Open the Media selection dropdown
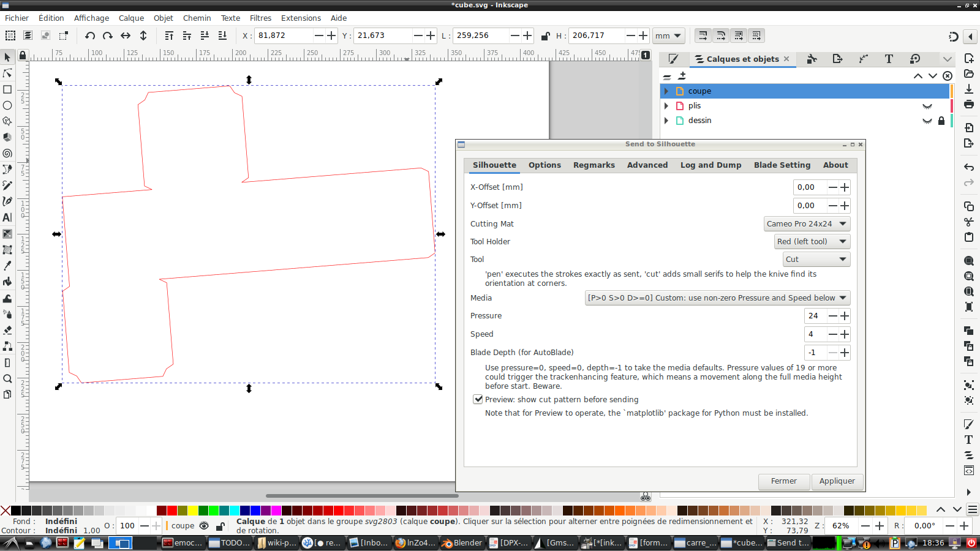980x551 pixels. coord(717,298)
